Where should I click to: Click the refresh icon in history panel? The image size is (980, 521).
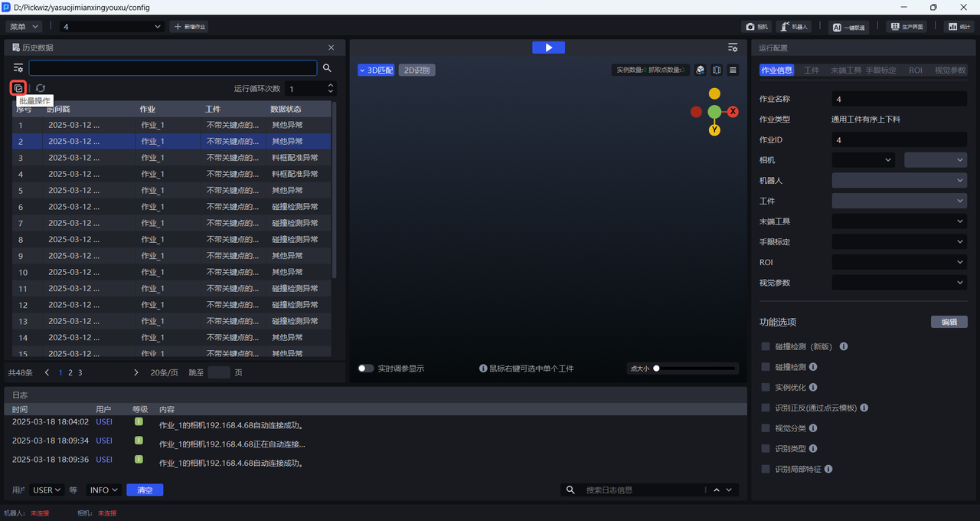[x=41, y=88]
